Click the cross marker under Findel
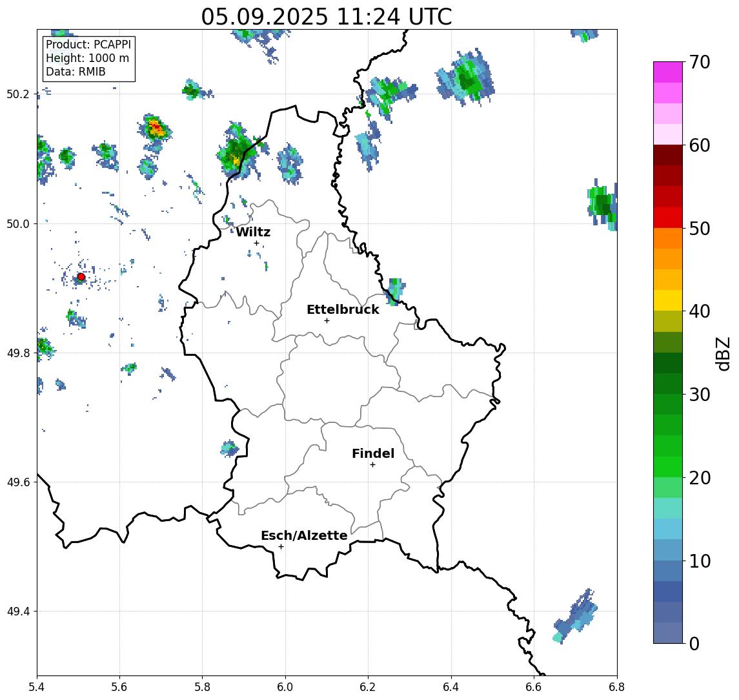This screenshot has width=739, height=700. (372, 465)
